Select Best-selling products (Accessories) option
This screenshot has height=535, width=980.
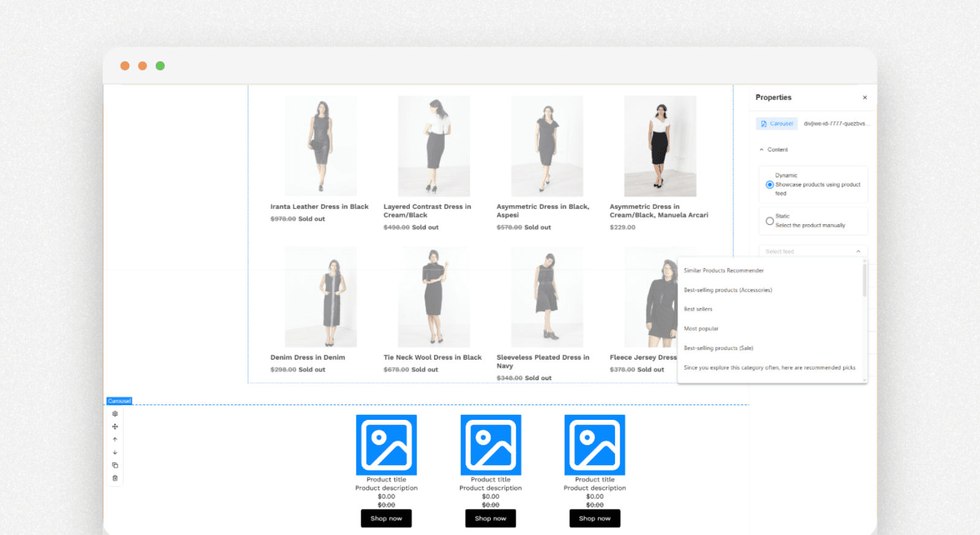click(x=728, y=290)
